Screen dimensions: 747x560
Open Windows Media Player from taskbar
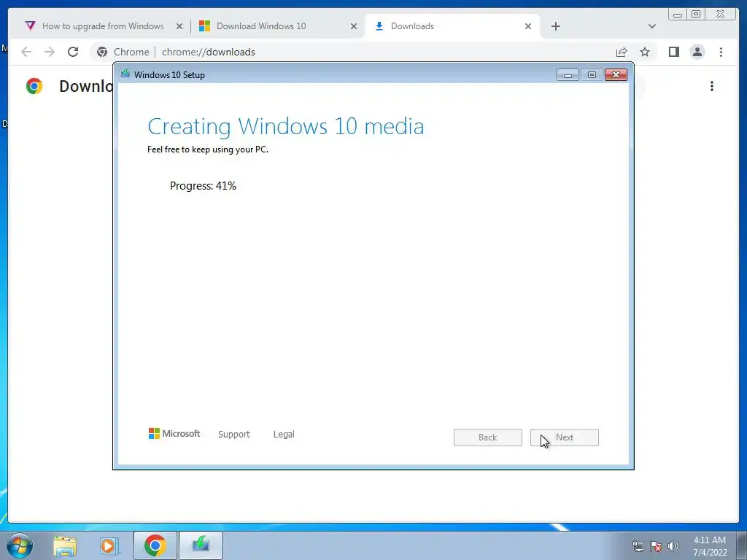(x=109, y=545)
